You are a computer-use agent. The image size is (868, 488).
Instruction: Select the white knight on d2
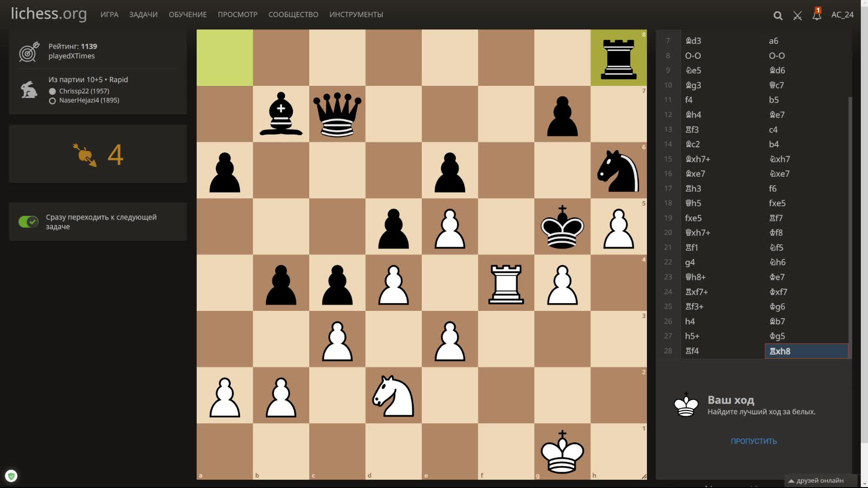[393, 396]
